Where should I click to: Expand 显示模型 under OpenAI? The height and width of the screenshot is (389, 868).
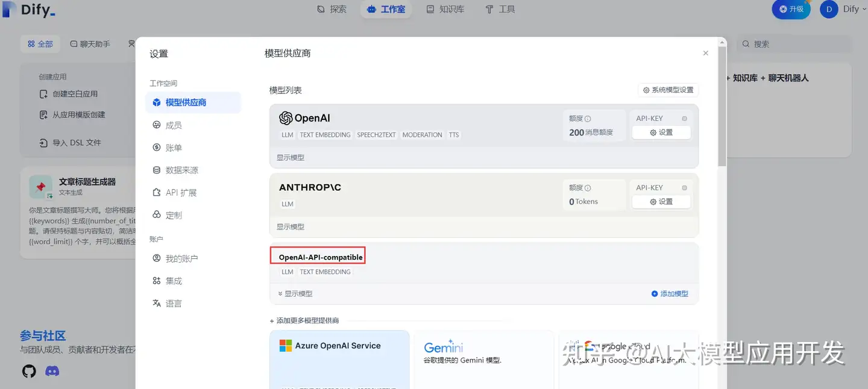[291, 158]
